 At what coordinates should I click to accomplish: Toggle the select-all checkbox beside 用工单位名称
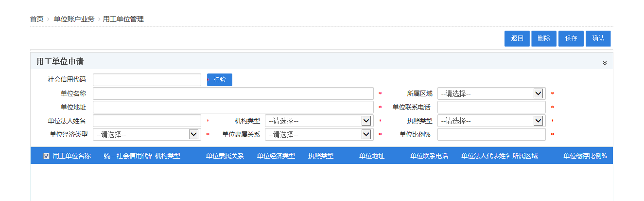pos(46,156)
